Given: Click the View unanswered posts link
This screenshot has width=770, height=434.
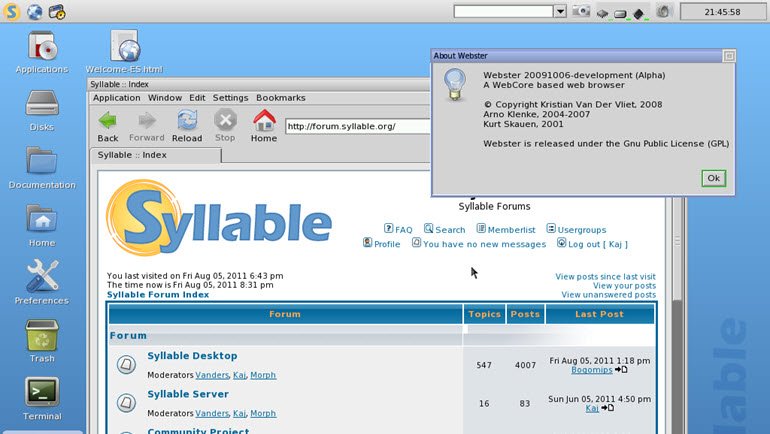Looking at the screenshot, I should coord(608,295).
